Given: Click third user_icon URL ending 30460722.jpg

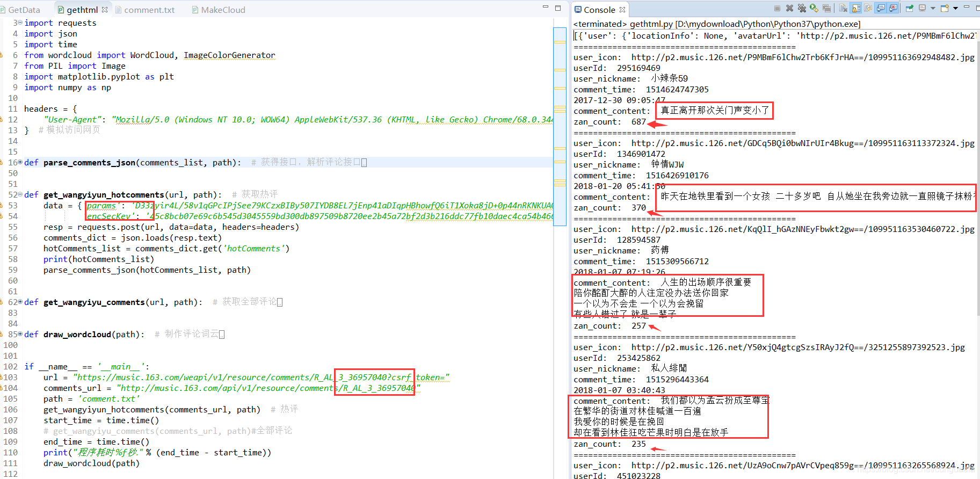Looking at the screenshot, I should click(x=803, y=229).
